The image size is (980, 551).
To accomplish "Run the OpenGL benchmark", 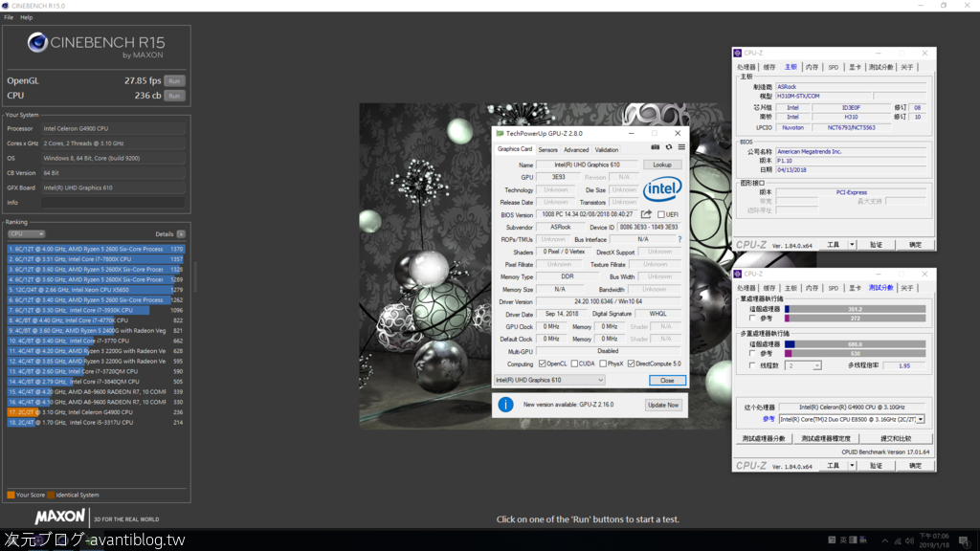I will click(x=174, y=80).
